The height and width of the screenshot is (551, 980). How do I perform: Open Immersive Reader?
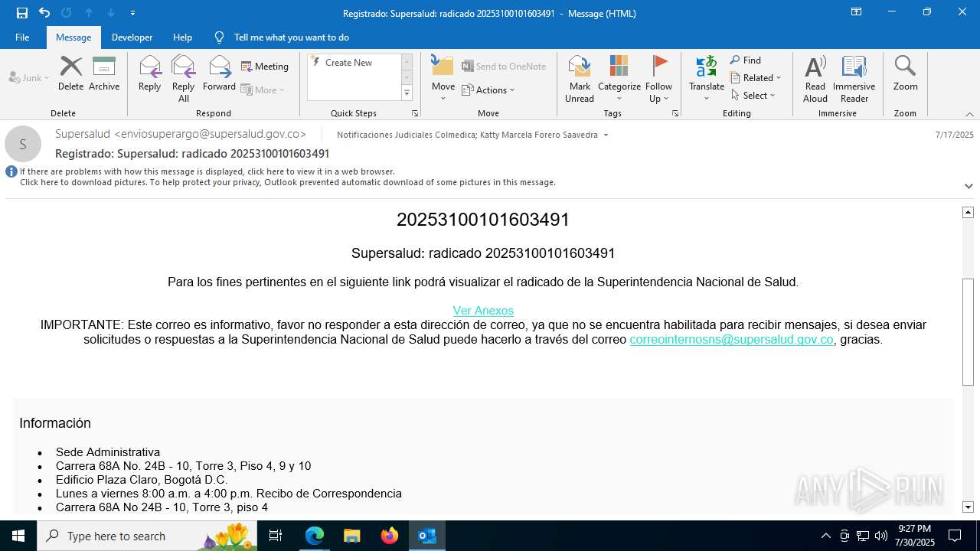[x=854, y=79]
